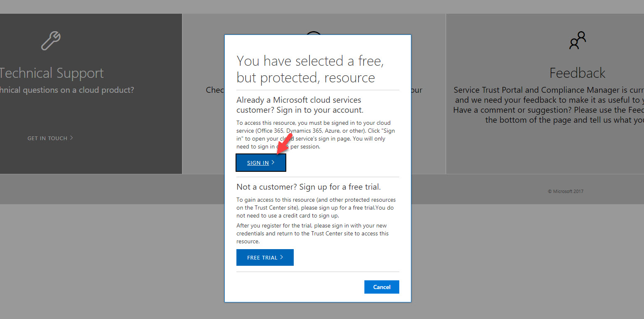Image resolution: width=644 pixels, height=319 pixels.
Task: Open the GET IN TOUCH link
Action: pyautogui.click(x=50, y=138)
